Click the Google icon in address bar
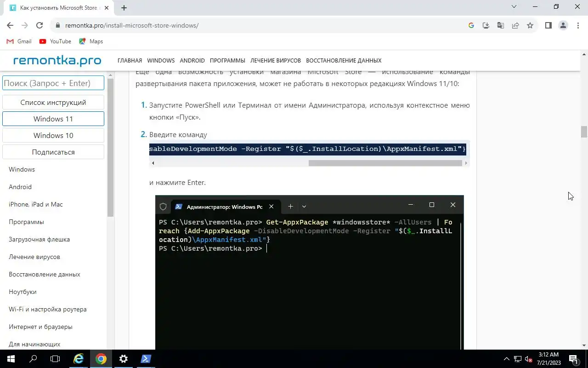The width and height of the screenshot is (588, 368). [x=471, y=26]
